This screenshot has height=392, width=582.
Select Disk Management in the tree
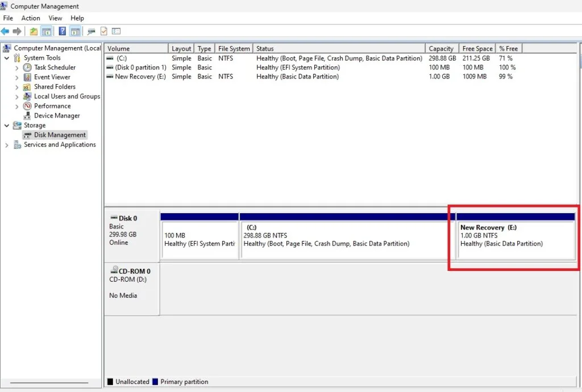(60, 135)
